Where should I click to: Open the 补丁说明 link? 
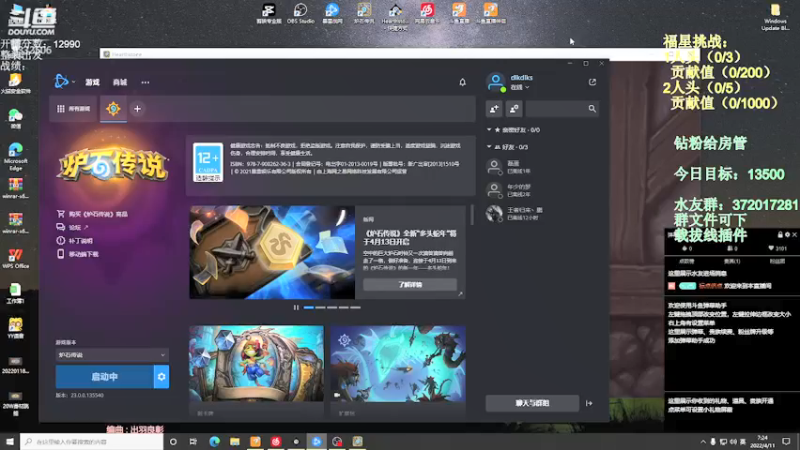click(75, 241)
